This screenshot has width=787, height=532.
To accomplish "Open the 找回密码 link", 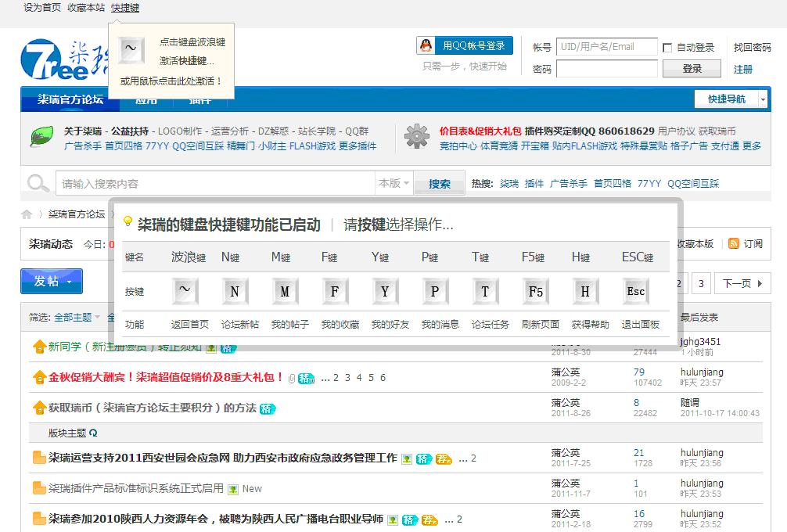I will (x=752, y=47).
